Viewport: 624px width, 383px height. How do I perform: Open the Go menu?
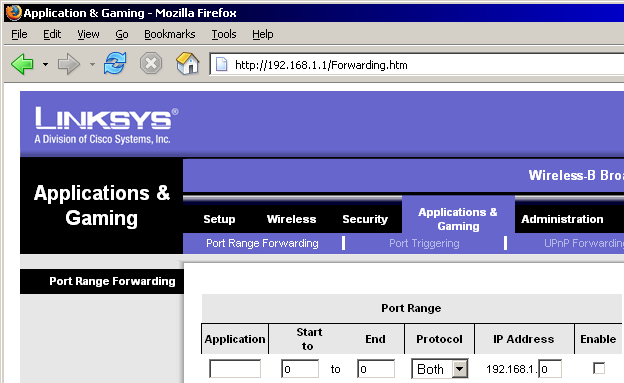tap(122, 34)
